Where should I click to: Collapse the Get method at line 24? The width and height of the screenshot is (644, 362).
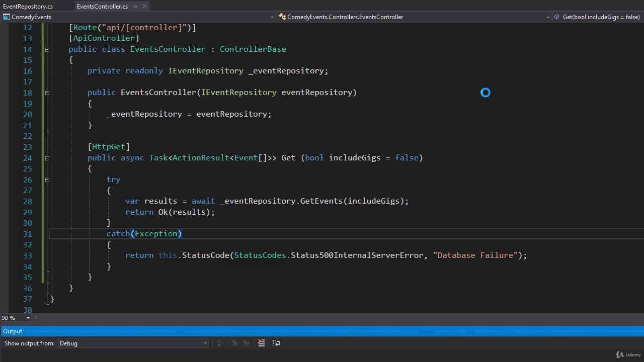47,158
